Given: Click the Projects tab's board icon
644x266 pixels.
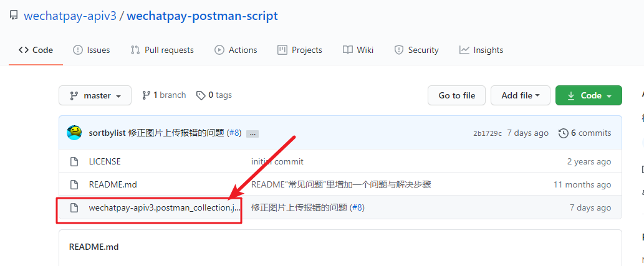Looking at the screenshot, I should (282, 50).
